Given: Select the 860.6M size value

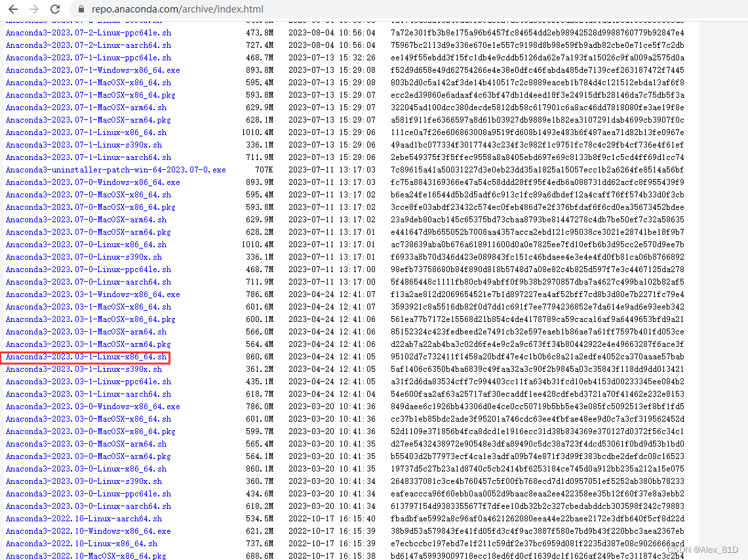Looking at the screenshot, I should (260, 357).
